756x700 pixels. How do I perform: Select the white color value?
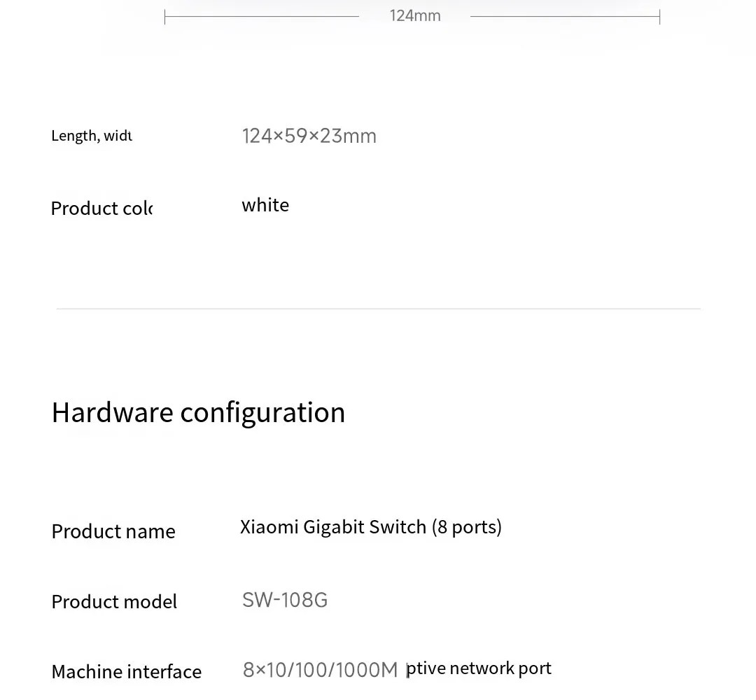tap(265, 205)
